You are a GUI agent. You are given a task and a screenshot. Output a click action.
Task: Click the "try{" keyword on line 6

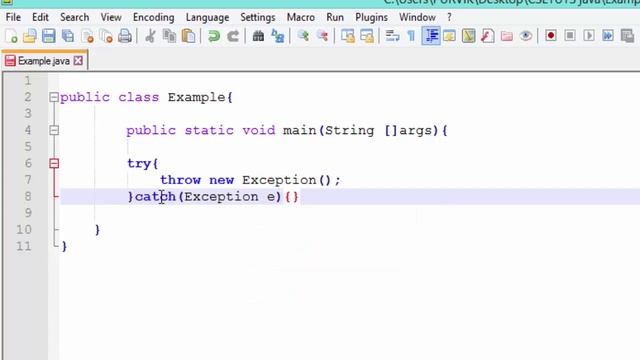point(142,164)
